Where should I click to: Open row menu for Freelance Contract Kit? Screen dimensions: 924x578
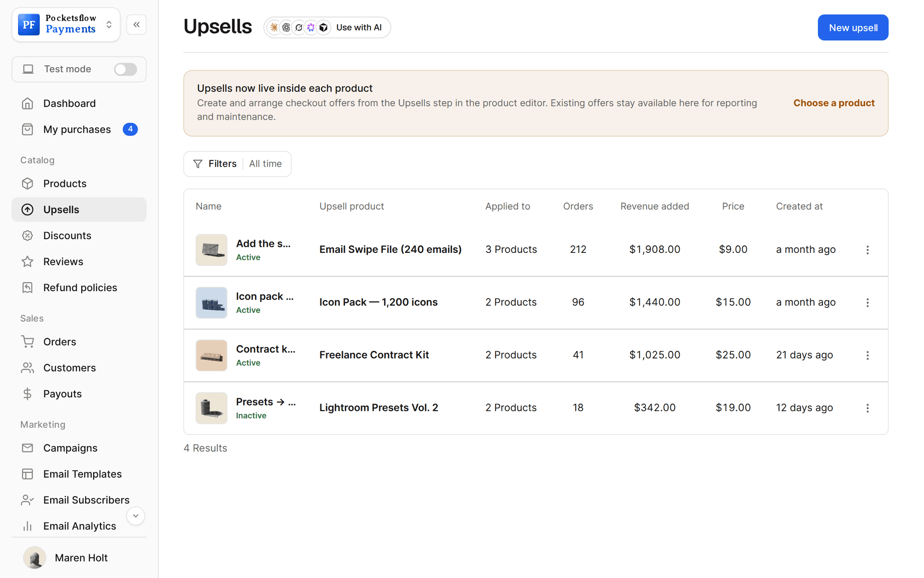point(867,355)
